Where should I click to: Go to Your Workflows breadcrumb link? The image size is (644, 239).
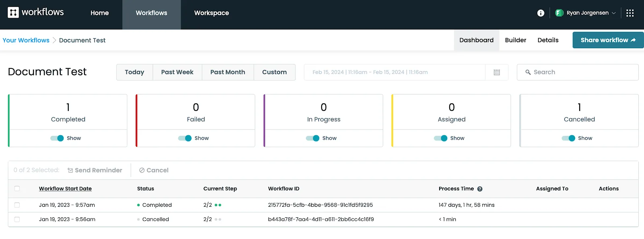26,40
